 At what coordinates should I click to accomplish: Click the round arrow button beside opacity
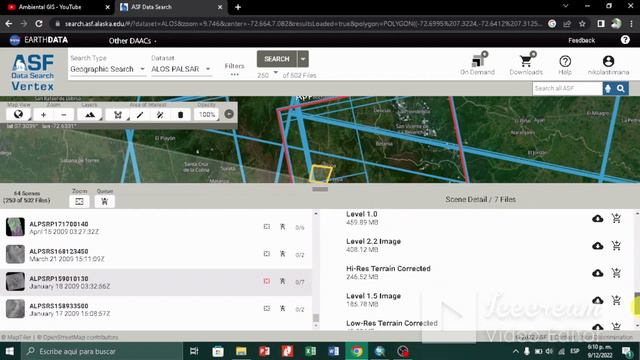(229, 114)
